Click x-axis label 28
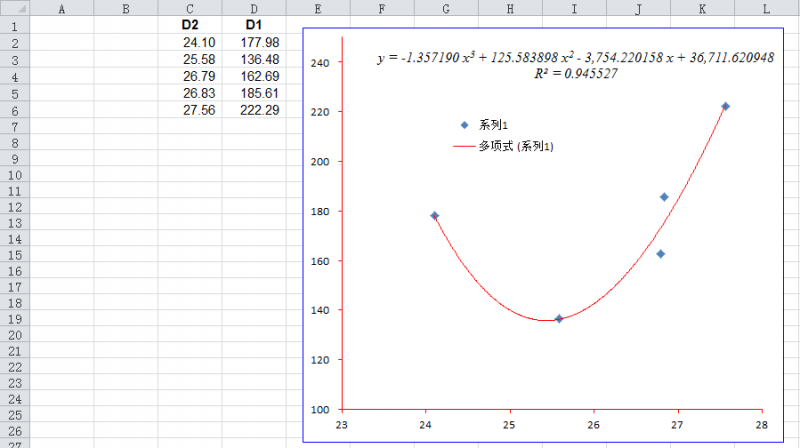800x448 pixels. (762, 425)
